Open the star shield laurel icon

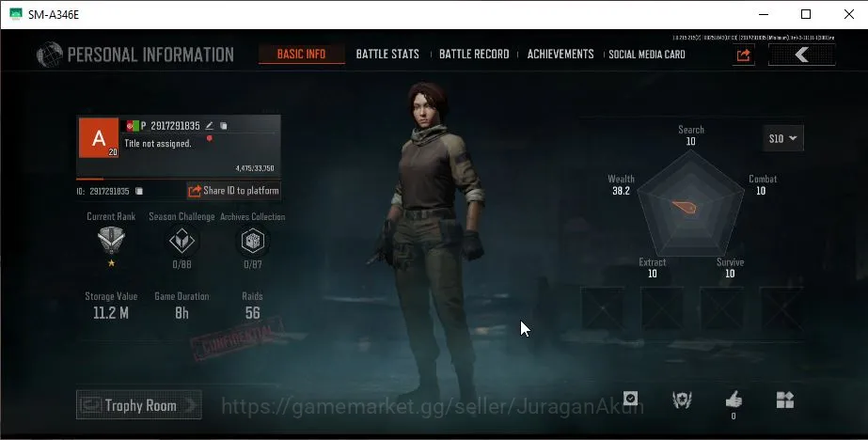[x=682, y=400]
